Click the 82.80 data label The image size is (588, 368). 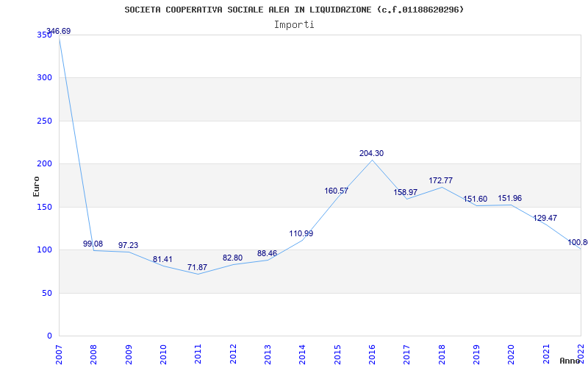(232, 258)
